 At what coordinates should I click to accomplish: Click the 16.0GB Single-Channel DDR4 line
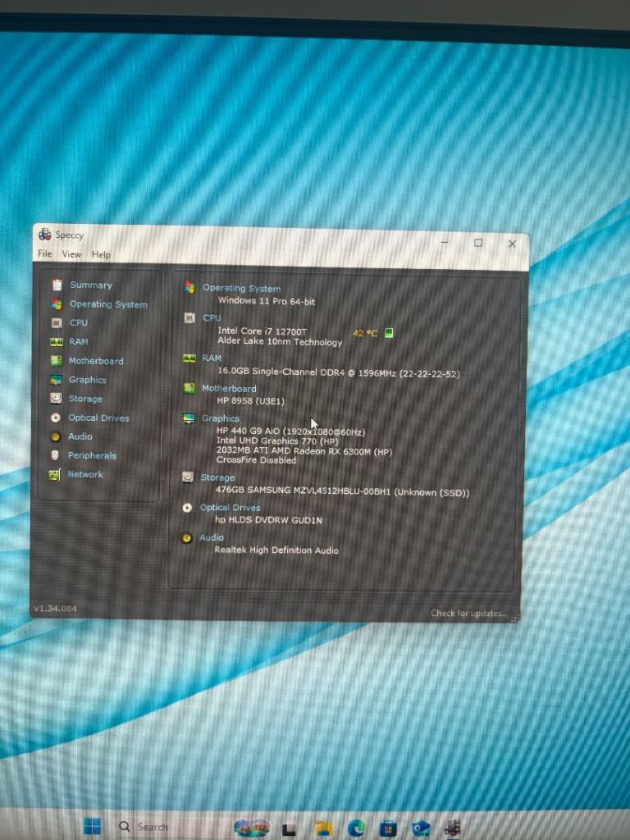[339, 373]
